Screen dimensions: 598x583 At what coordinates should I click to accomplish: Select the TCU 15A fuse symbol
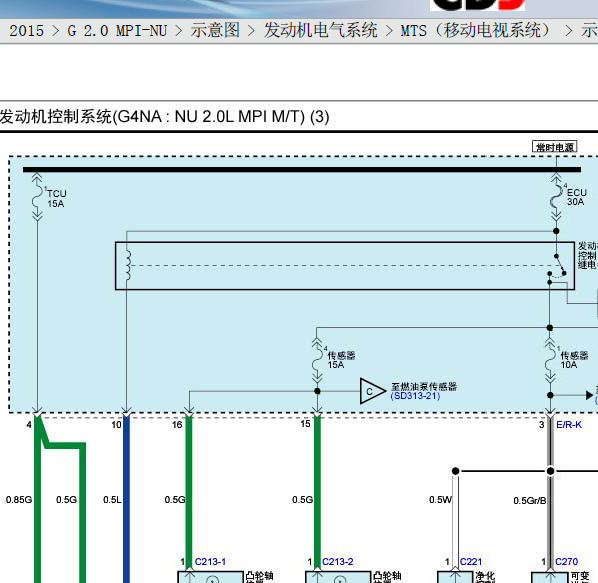tap(37, 197)
